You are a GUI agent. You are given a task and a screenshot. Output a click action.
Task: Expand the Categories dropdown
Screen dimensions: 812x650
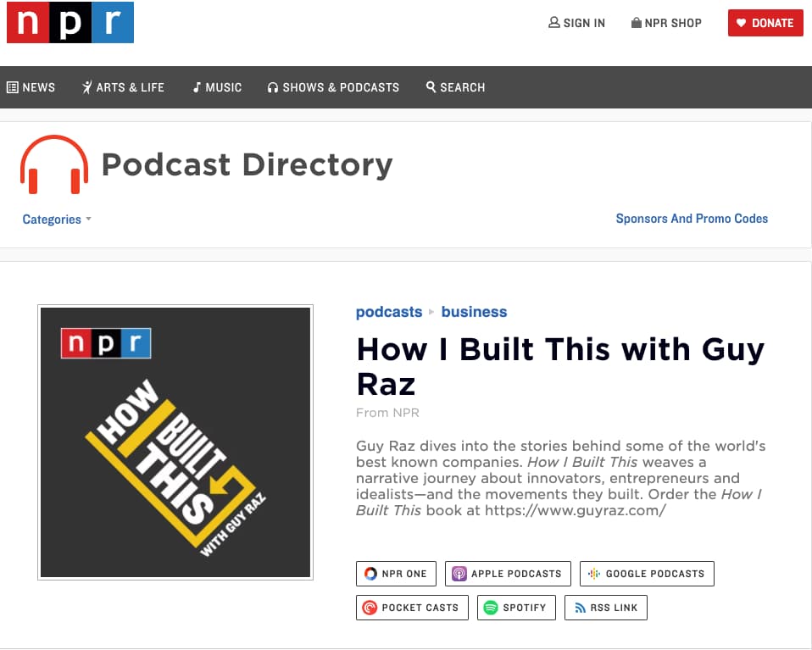click(56, 219)
